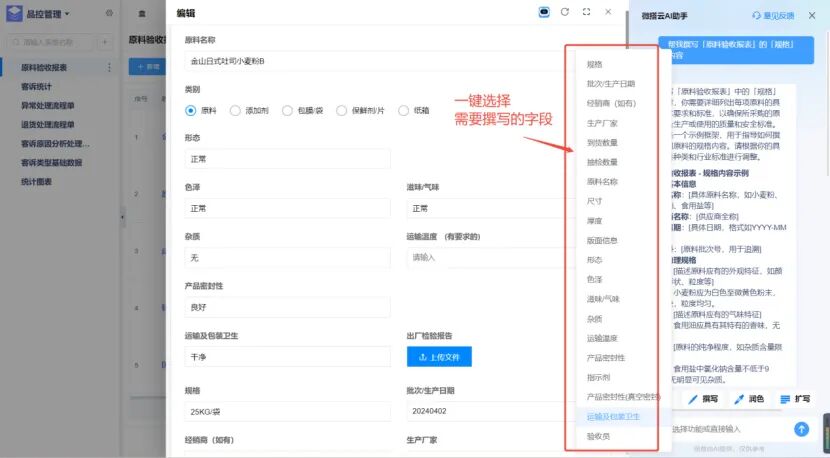Click the home icon above the 原料验收 table
This screenshot has width=830, height=458.
point(142,14)
